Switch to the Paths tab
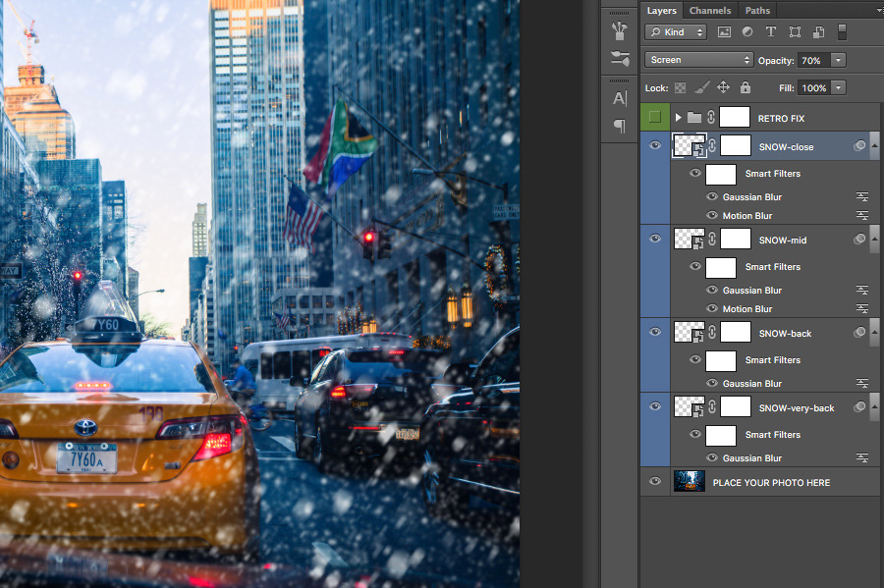The height and width of the screenshot is (588, 884). click(x=757, y=11)
